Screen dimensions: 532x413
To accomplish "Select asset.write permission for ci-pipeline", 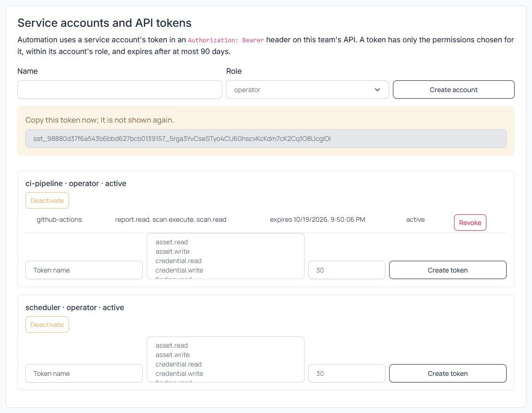I will coord(172,251).
